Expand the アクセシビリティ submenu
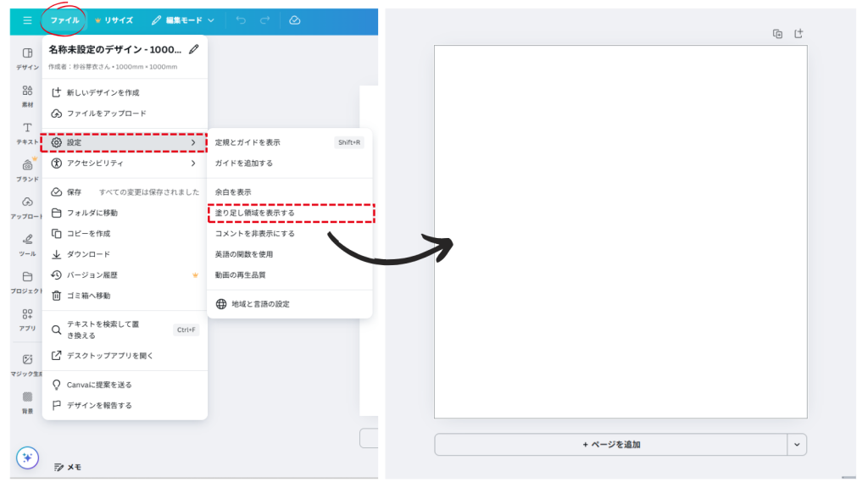 click(x=124, y=164)
